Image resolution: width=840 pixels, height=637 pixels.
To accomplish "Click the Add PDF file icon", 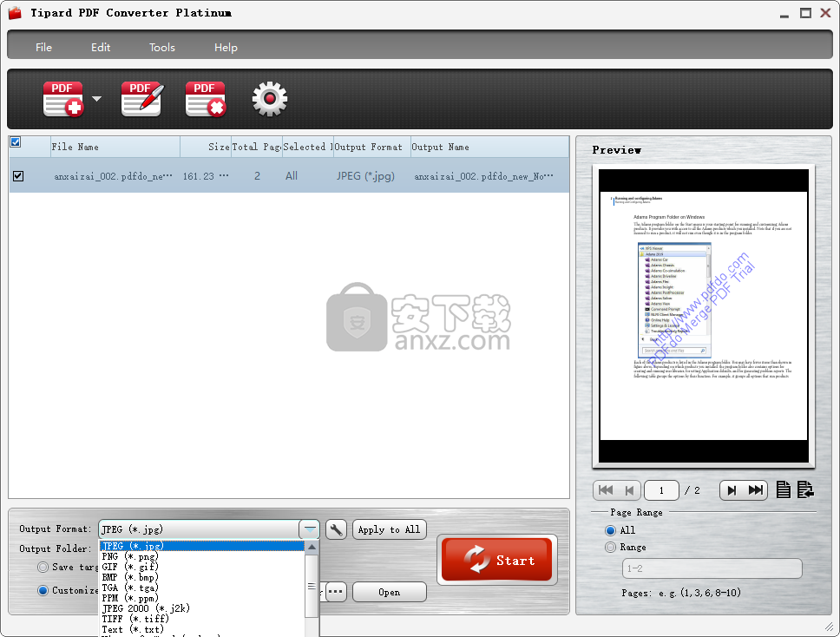I will click(63, 99).
